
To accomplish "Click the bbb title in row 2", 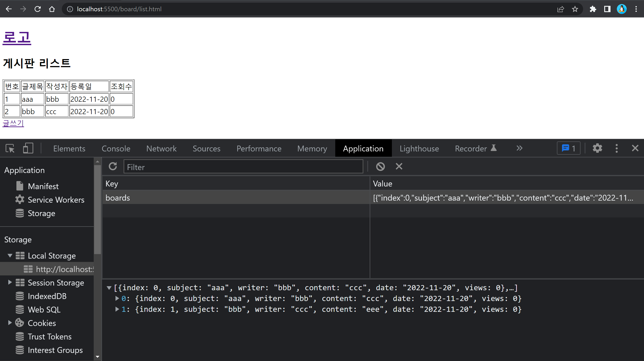I will tap(32, 111).
